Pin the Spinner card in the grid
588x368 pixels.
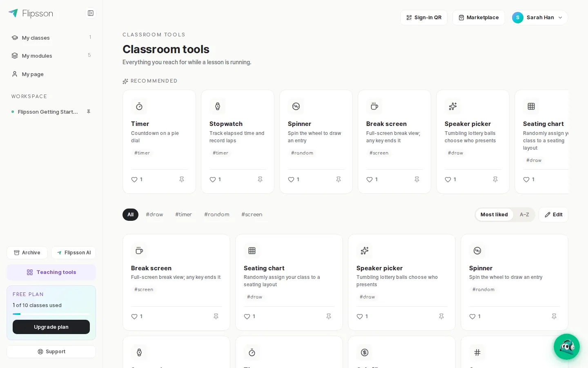554,316
